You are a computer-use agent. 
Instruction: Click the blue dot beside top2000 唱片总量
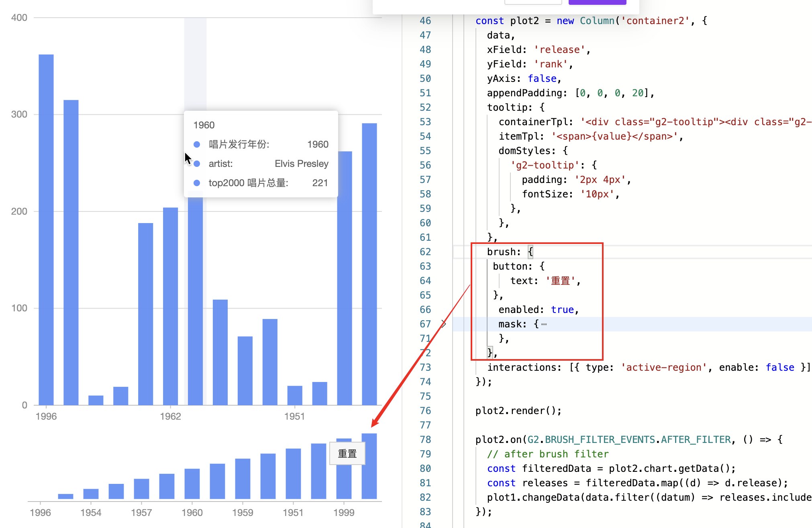click(197, 183)
